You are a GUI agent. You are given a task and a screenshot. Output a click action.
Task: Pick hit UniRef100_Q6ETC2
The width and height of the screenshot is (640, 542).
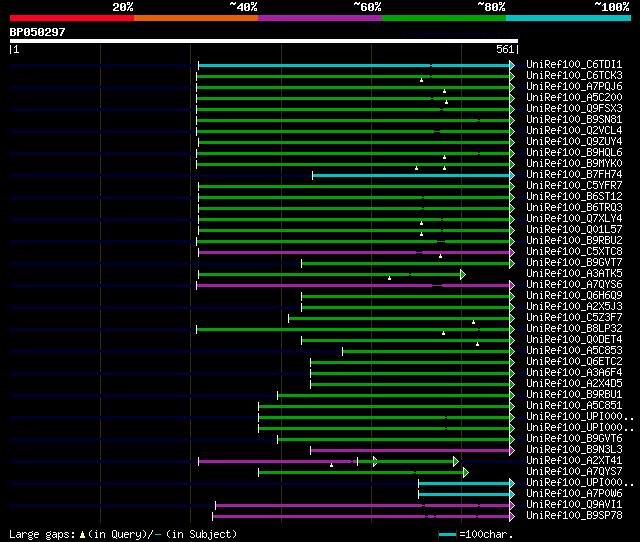tap(574, 362)
